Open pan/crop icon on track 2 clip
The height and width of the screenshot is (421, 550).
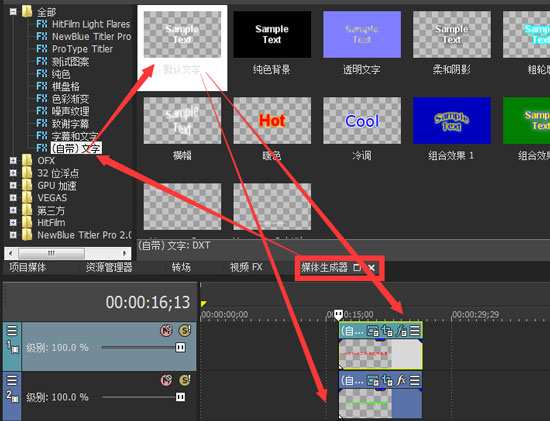pos(387,380)
